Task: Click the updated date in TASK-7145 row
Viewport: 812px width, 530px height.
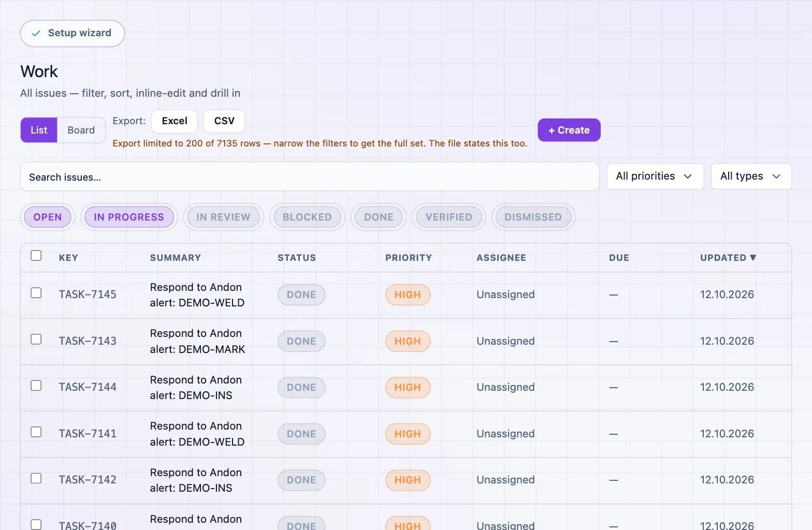Action: pyautogui.click(x=727, y=295)
